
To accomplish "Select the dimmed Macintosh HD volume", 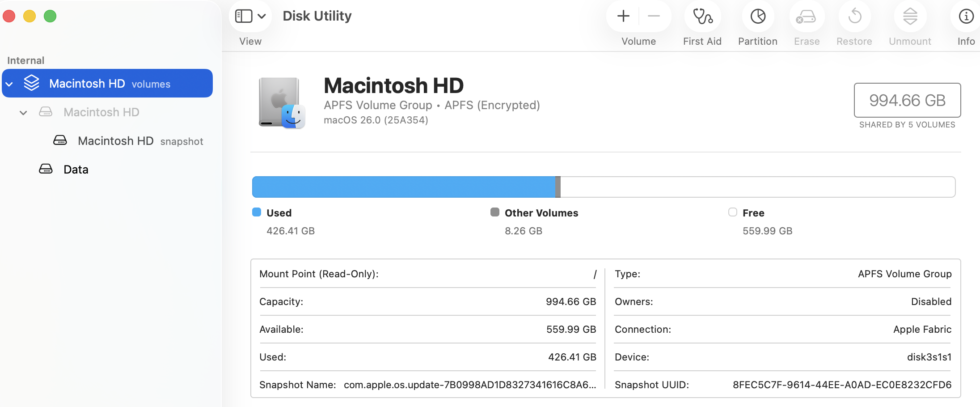I will [101, 112].
